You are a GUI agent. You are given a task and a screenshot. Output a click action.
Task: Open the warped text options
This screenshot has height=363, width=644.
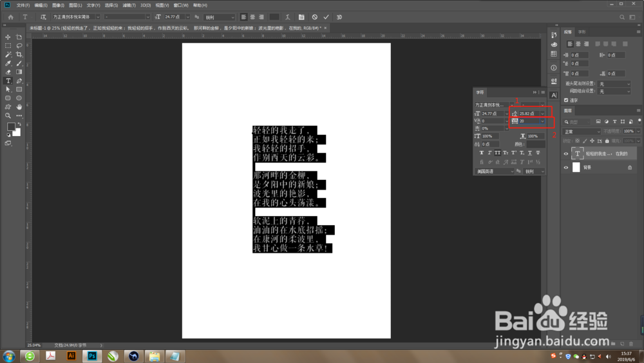click(288, 17)
